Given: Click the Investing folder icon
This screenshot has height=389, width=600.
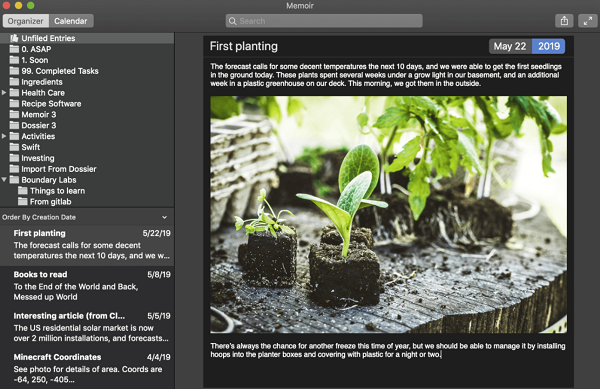Looking at the screenshot, I should [14, 158].
